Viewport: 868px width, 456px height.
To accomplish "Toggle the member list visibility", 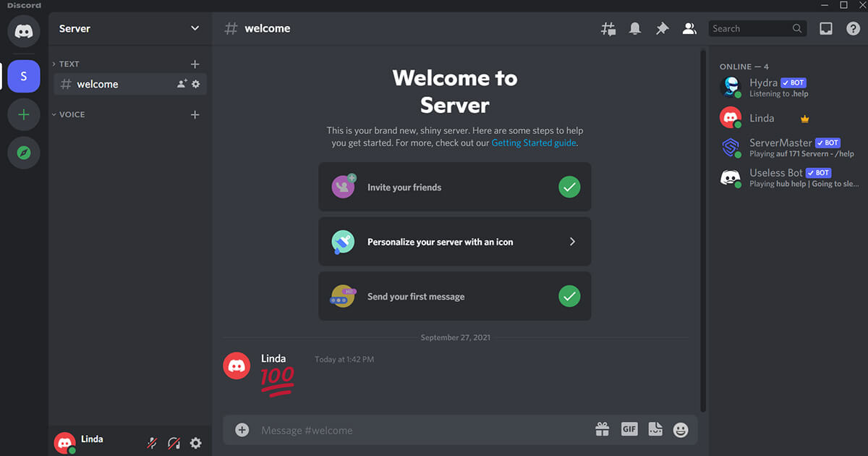I will pos(689,28).
